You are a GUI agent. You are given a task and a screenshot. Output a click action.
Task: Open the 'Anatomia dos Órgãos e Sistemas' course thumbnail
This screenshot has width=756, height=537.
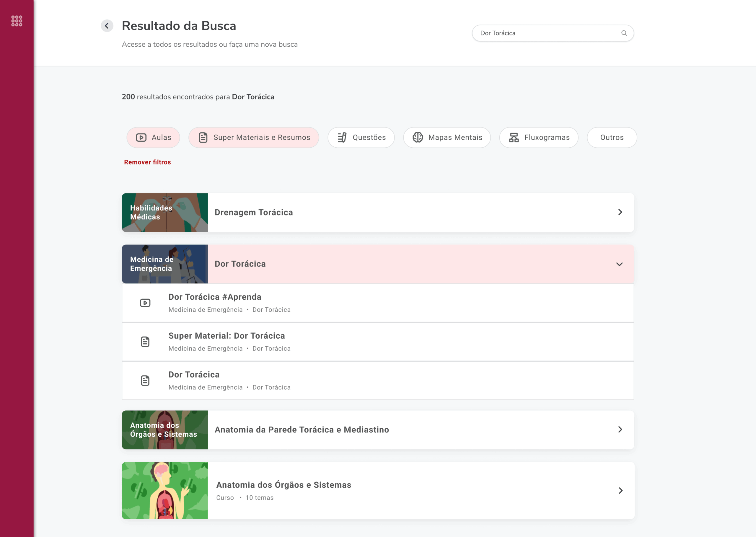click(165, 490)
